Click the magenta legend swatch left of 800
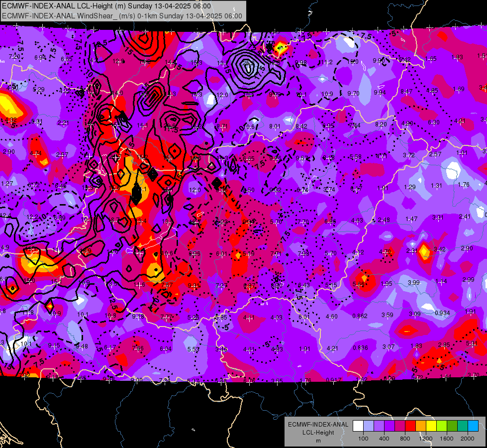The image size is (487, 448). click(400, 426)
